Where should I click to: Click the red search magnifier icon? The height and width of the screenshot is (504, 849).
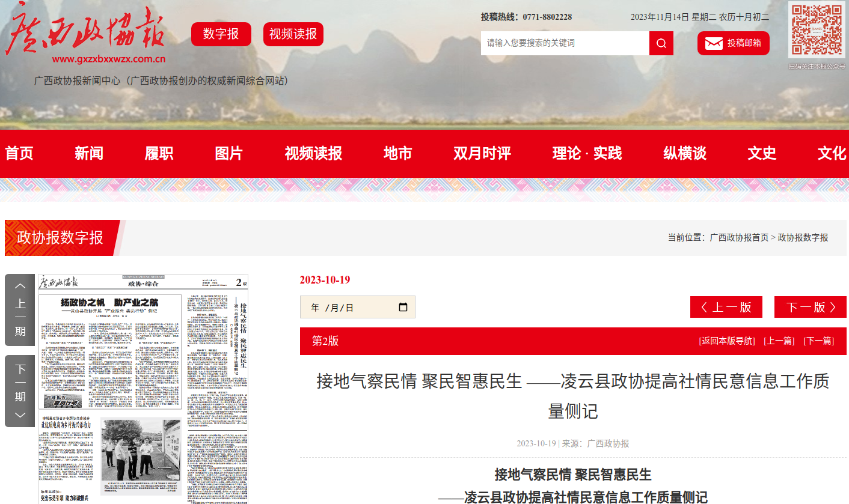pos(661,43)
